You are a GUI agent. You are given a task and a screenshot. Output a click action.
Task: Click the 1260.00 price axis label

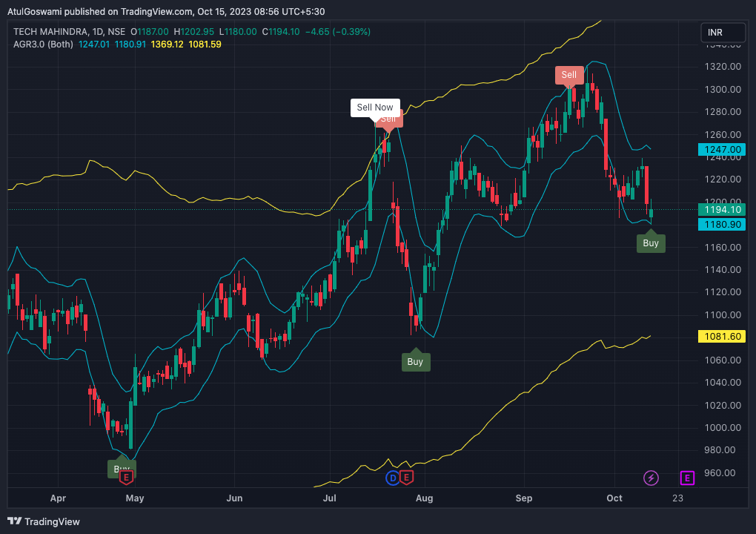pyautogui.click(x=723, y=134)
